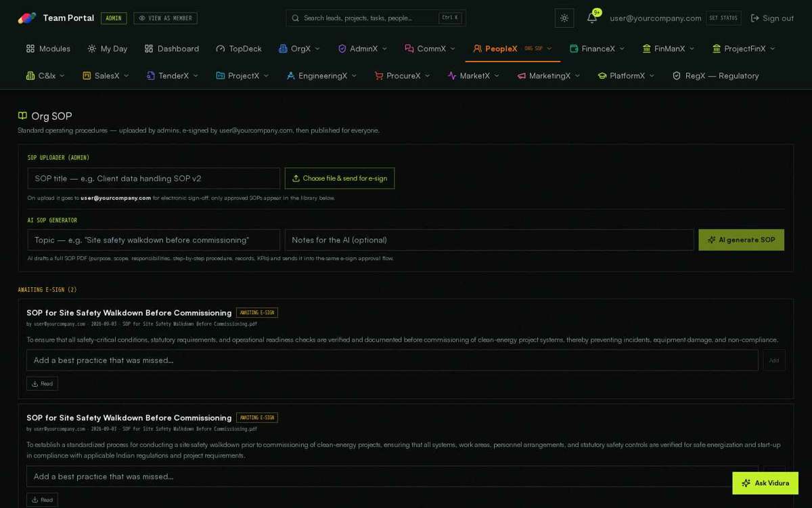Click the Modules grid icon
The width and height of the screenshot is (812, 508).
coord(30,49)
